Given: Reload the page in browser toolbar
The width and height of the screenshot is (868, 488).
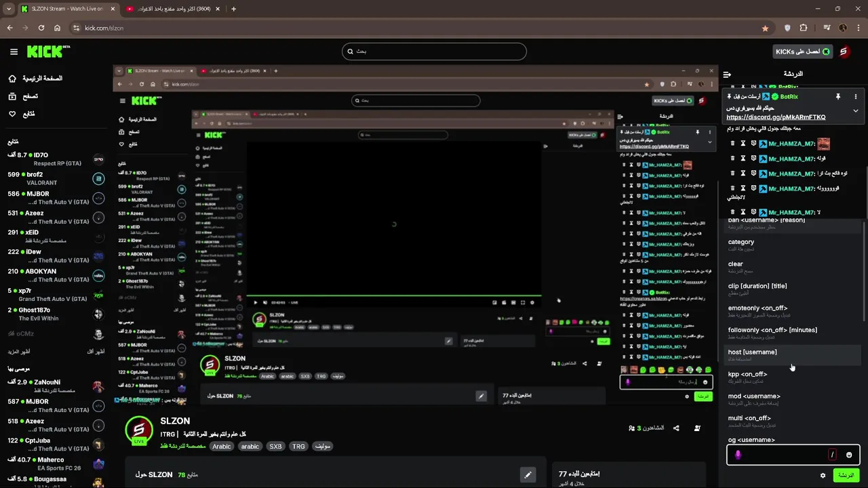Looking at the screenshot, I should 41,28.
